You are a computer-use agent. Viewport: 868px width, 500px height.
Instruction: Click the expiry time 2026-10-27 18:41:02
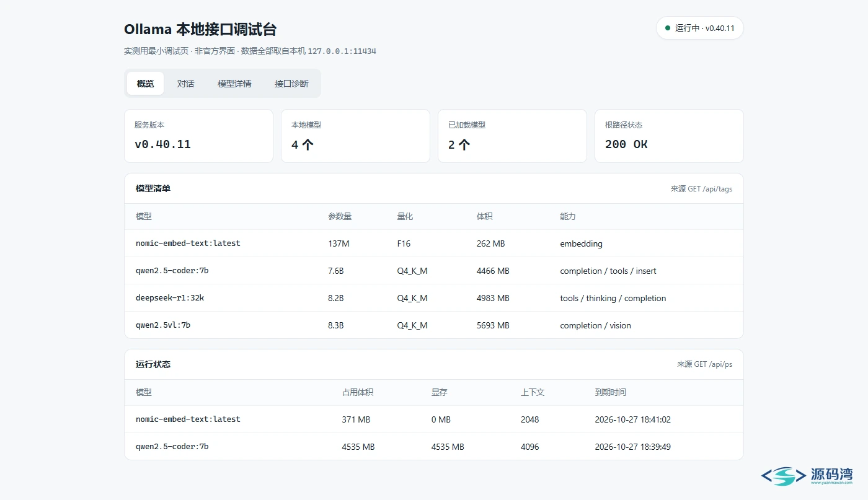point(632,420)
